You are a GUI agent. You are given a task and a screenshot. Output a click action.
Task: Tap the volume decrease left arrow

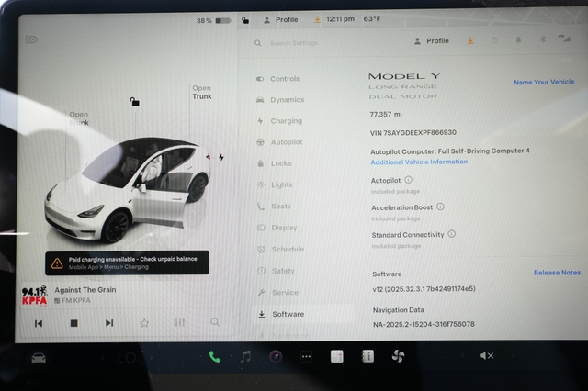click(x=463, y=356)
